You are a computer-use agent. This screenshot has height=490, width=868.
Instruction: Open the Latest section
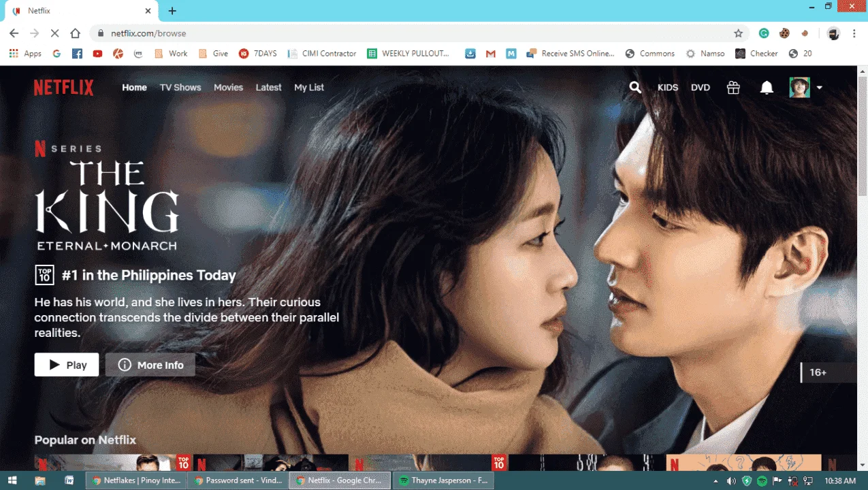268,87
